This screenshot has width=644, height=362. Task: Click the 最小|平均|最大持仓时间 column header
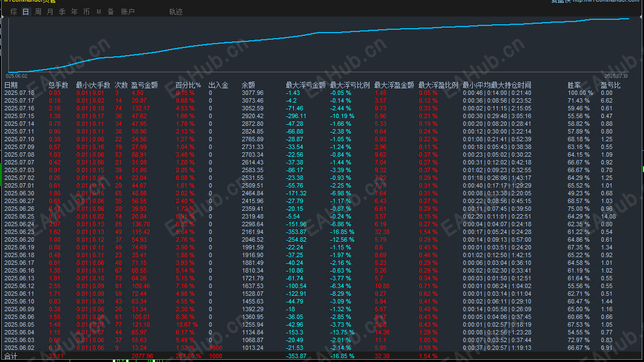(x=497, y=86)
